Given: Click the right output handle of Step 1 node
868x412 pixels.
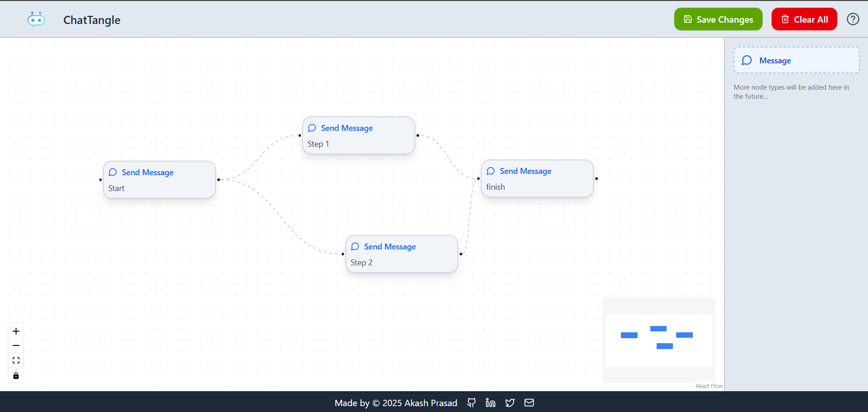Looking at the screenshot, I should (x=418, y=135).
